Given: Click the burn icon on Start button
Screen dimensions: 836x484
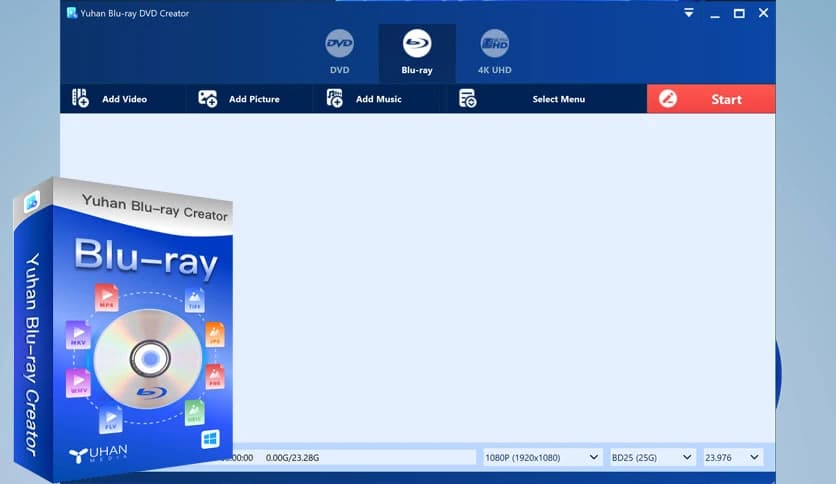Looking at the screenshot, I should (669, 99).
